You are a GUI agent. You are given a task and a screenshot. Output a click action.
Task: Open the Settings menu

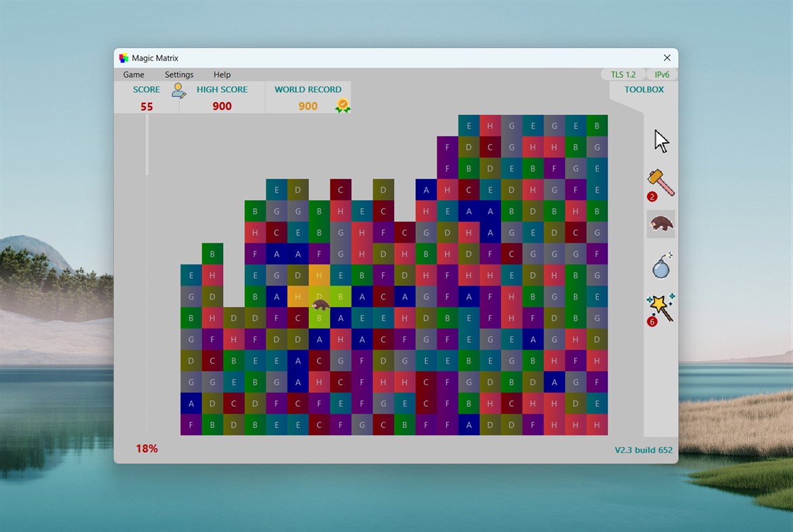pyautogui.click(x=179, y=74)
